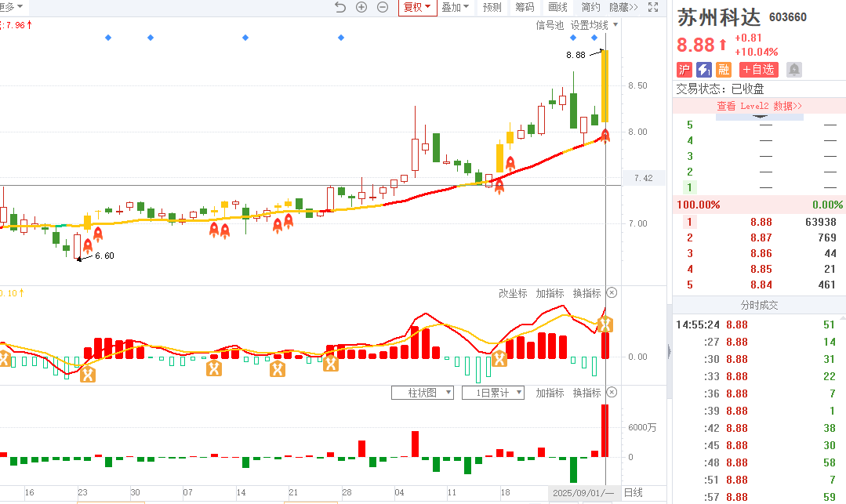Enter fullscreen with the expand arrows icon
The width and height of the screenshot is (846, 504).
click(653, 7)
